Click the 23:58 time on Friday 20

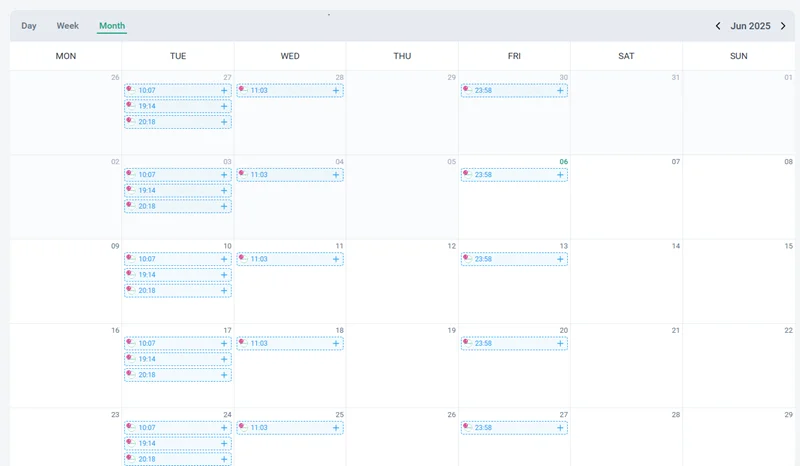click(x=483, y=344)
